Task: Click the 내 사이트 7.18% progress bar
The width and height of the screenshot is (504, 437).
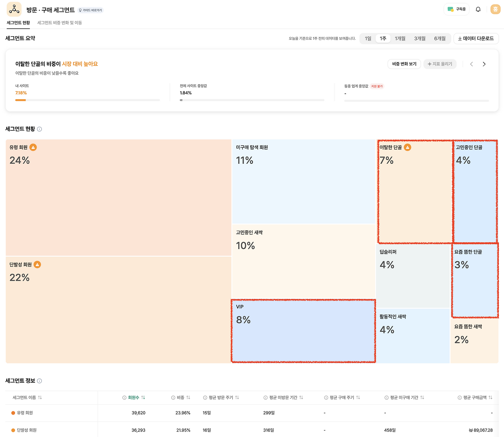Action: pos(87,100)
